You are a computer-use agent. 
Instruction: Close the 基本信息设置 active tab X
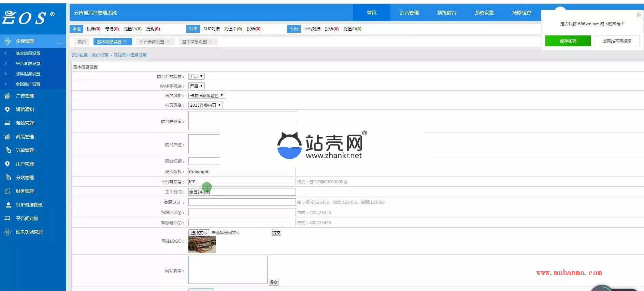125,42
